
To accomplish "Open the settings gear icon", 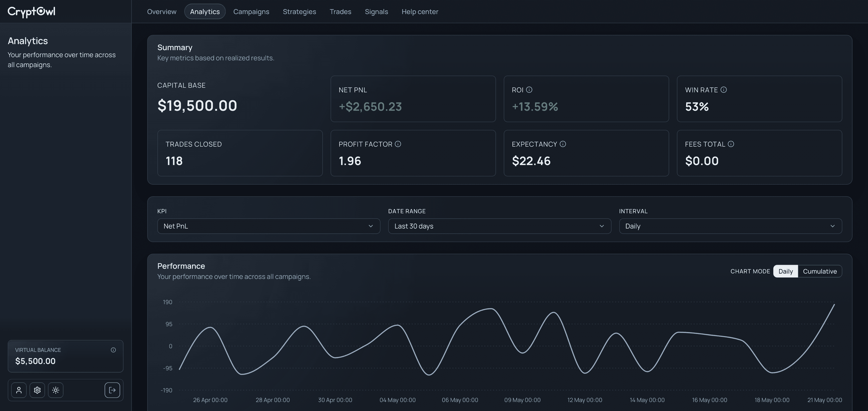I will [x=37, y=390].
